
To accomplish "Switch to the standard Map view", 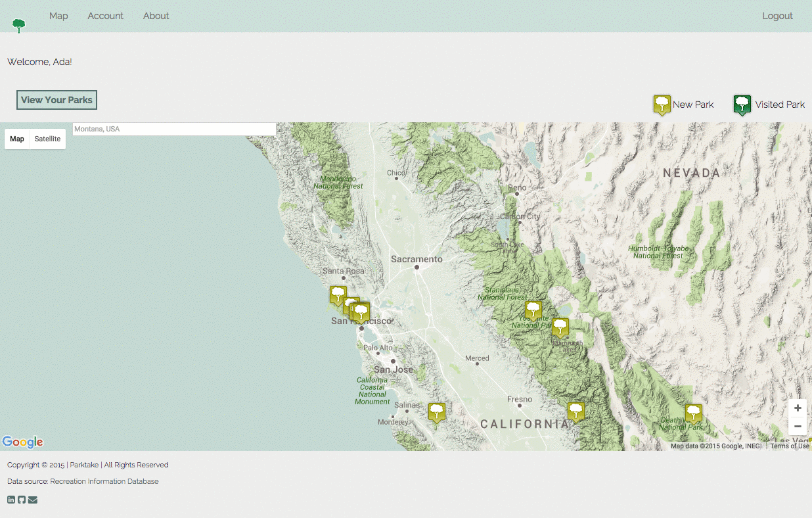I will tap(17, 139).
